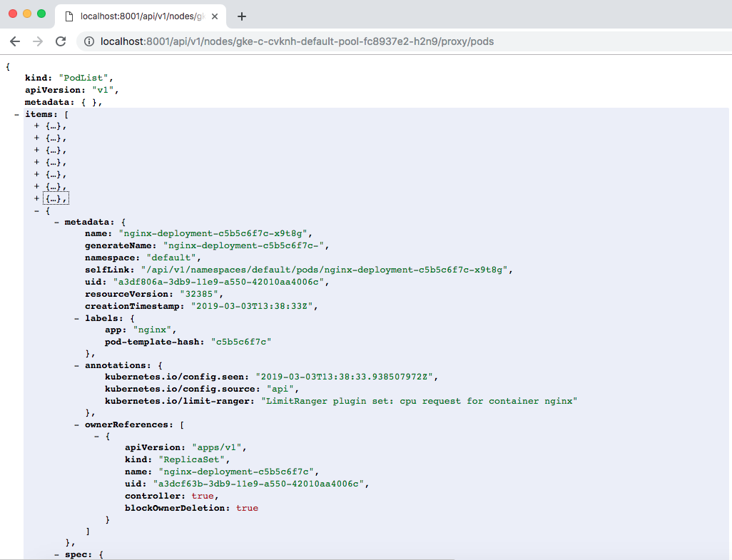Image resolution: width=732 pixels, height=560 pixels.
Task: Click the blockOwnerDeletion true value
Action: [x=247, y=508]
